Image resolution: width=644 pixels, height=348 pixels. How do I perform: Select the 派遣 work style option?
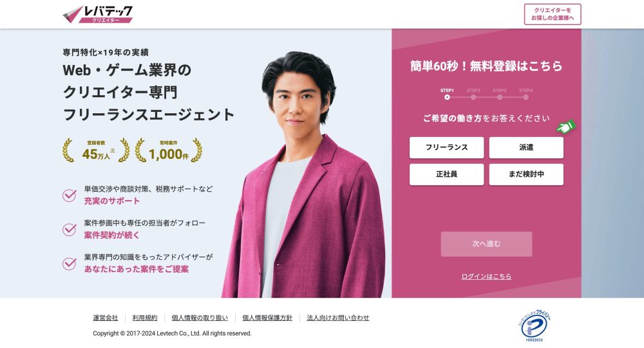coord(526,147)
